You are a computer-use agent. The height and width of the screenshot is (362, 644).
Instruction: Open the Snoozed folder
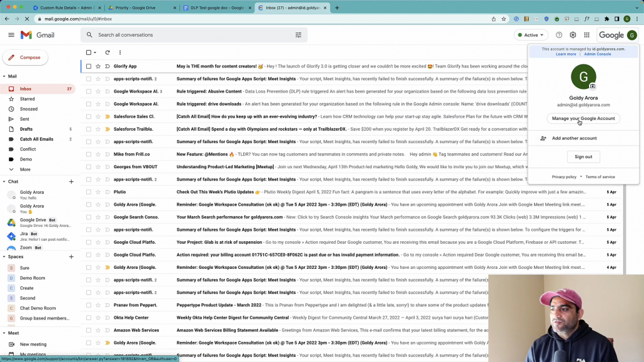29,109
